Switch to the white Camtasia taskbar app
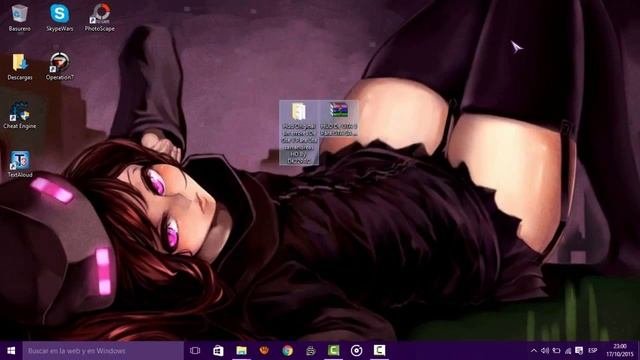The height and width of the screenshot is (360, 640). (380, 351)
